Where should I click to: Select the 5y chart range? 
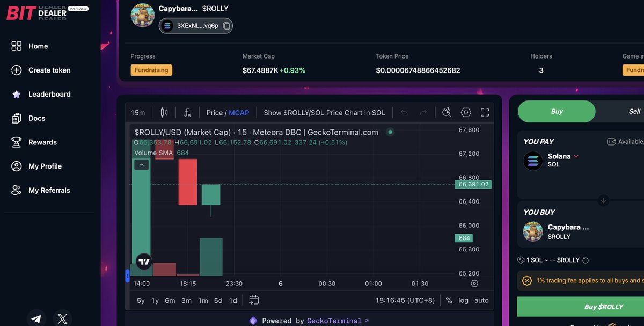[141, 300]
